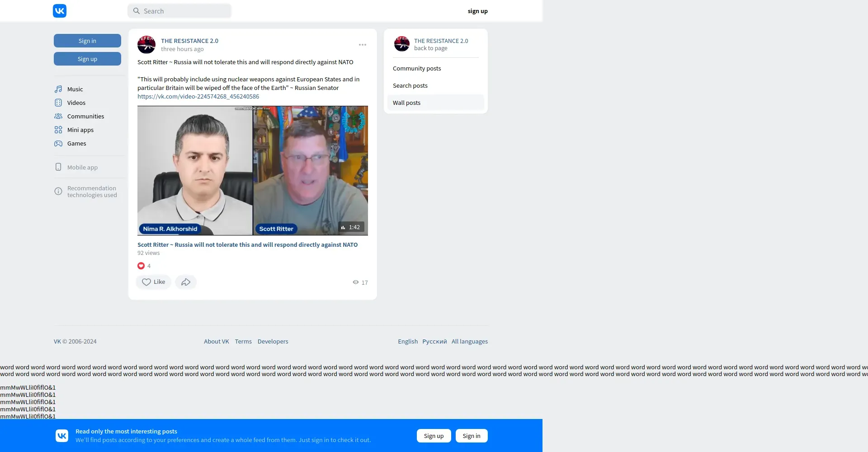Select the Communities menu label

click(x=85, y=116)
